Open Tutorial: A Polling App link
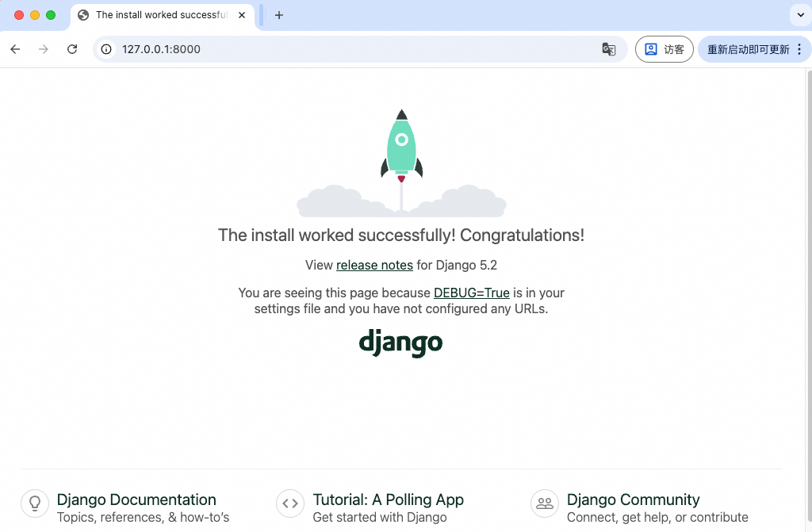The height and width of the screenshot is (532, 812). (388, 499)
